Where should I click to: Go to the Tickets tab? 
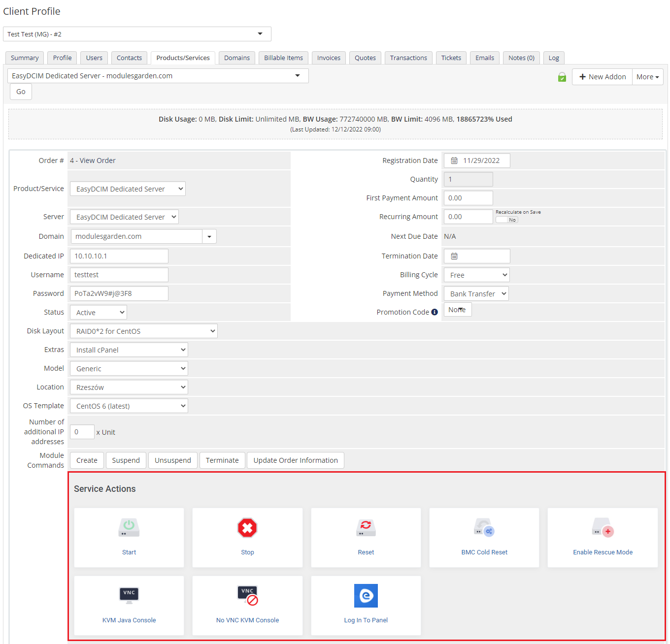click(x=451, y=58)
